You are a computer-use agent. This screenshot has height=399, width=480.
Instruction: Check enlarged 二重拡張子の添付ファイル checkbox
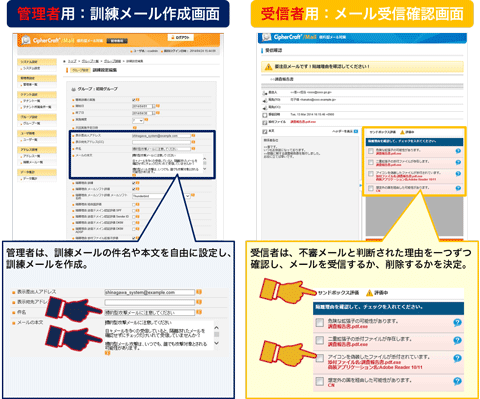click(320, 340)
